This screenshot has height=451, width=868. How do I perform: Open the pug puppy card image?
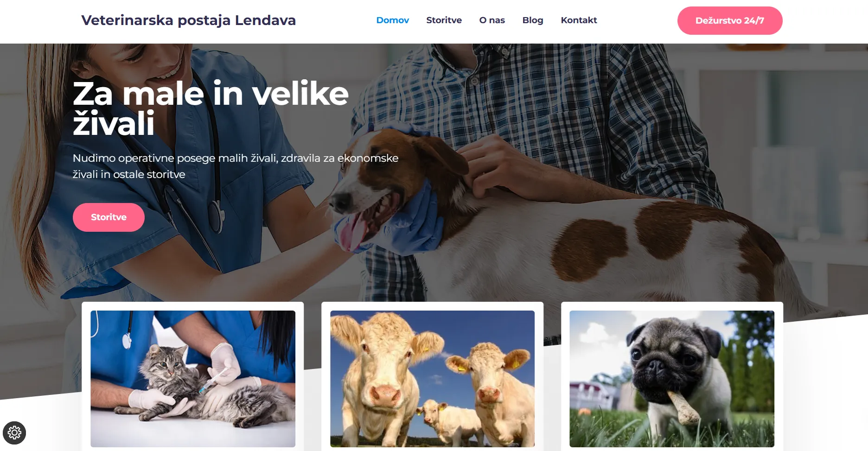pos(672,379)
